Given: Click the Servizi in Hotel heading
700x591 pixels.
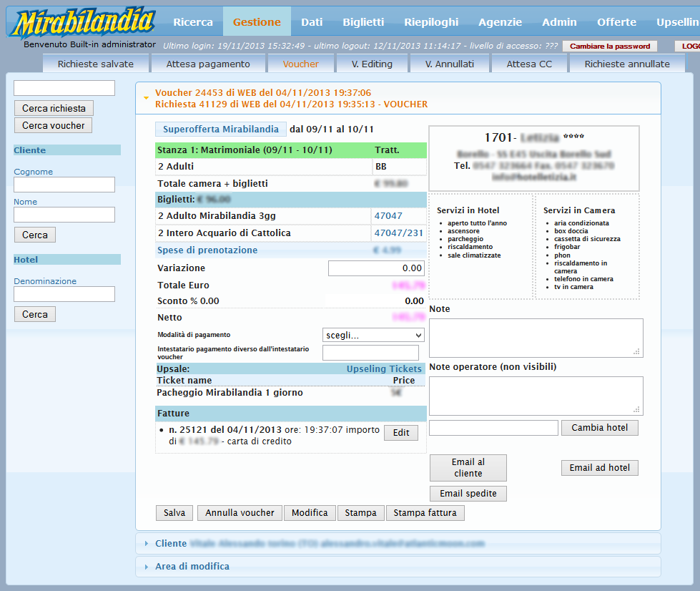Looking at the screenshot, I should pyautogui.click(x=468, y=210).
